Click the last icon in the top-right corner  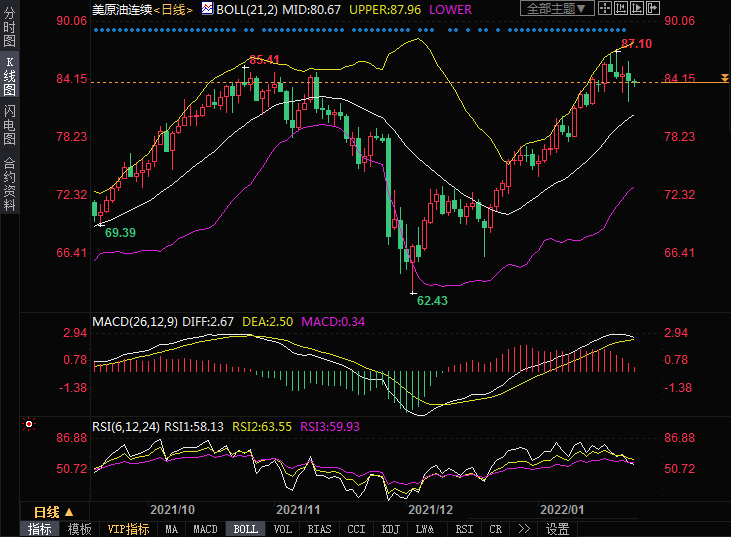654,8
